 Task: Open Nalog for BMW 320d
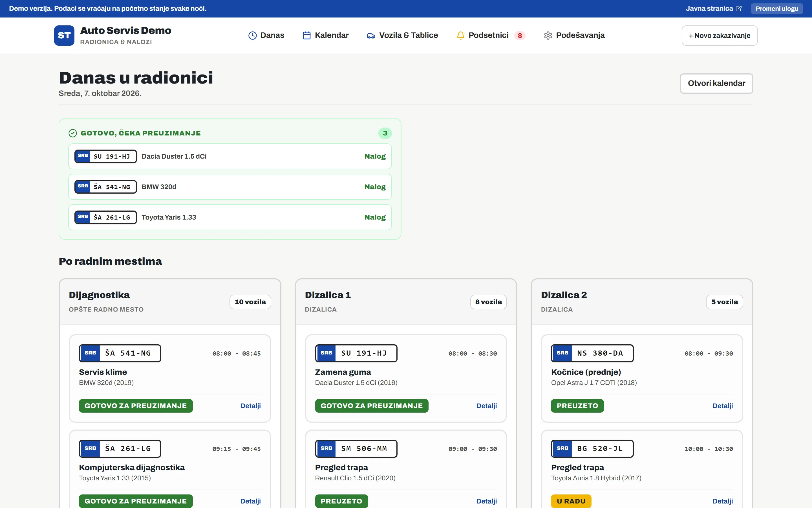[375, 187]
